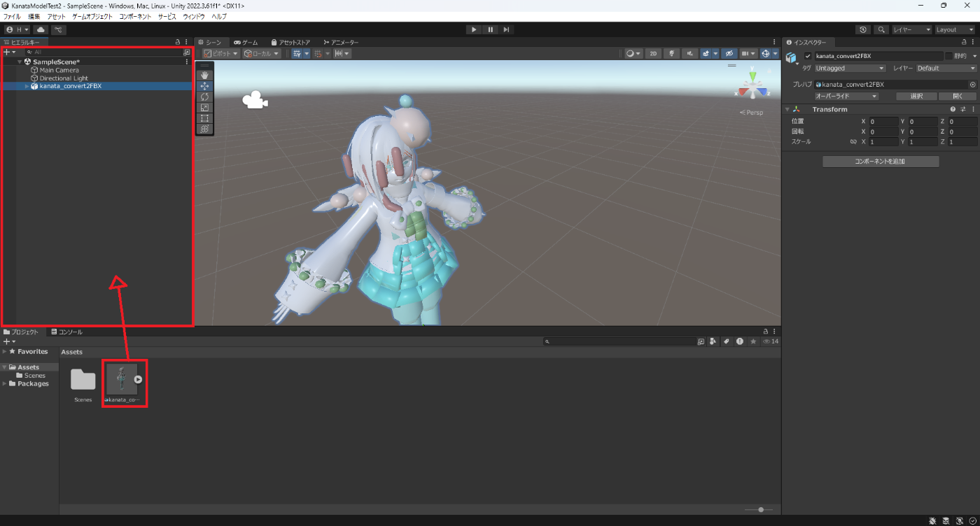Open the account H dropdown button

17,29
